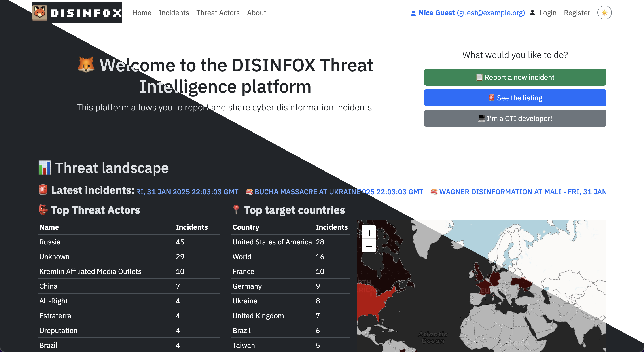Click the ogre mask icon beside Top Threat Actors
Image resolution: width=644 pixels, height=352 pixels.
point(43,210)
